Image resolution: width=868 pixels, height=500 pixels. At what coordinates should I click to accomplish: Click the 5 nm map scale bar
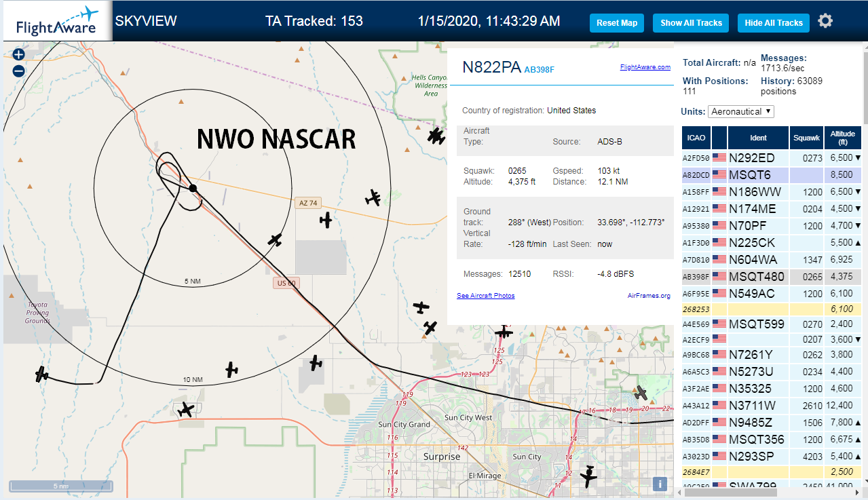click(x=61, y=486)
